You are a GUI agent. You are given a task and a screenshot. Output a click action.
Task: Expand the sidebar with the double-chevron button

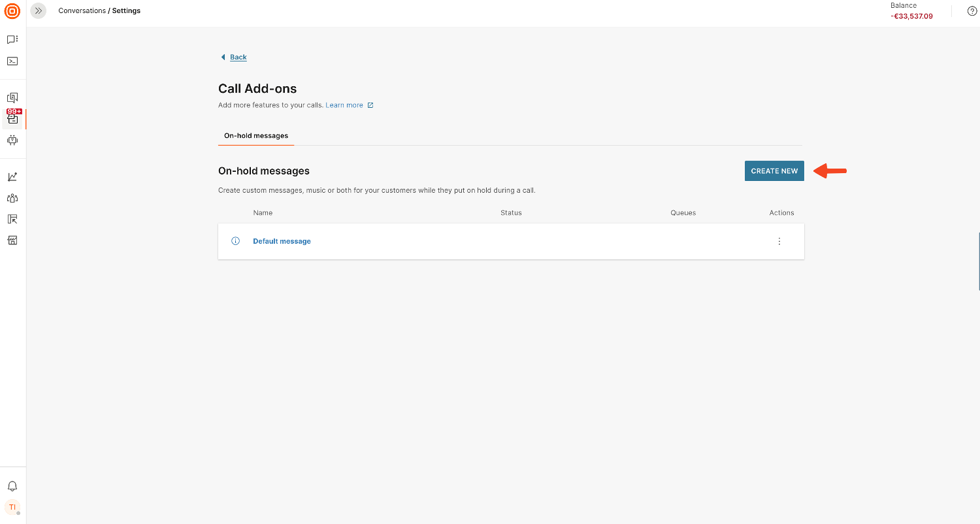(39, 11)
